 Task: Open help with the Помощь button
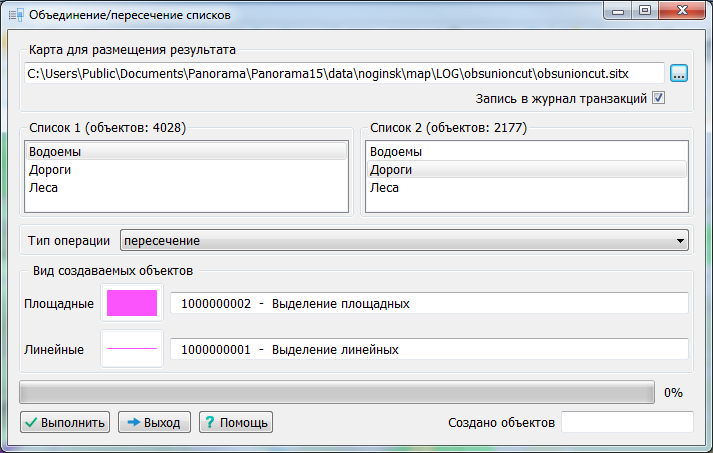235,422
